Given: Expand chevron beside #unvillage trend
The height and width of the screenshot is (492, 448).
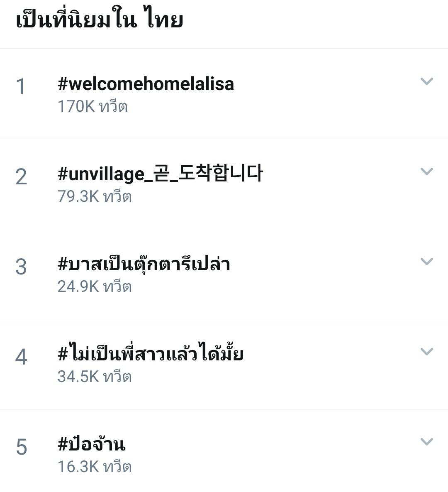Looking at the screenshot, I should [426, 171].
